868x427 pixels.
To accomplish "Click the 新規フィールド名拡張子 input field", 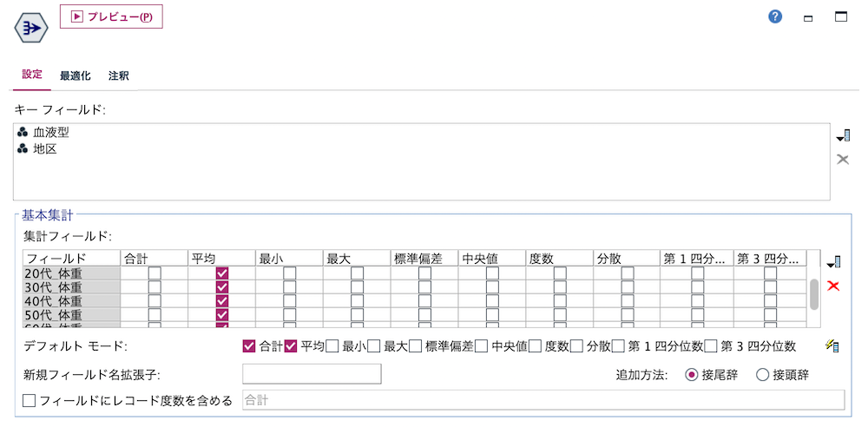I will (312, 374).
